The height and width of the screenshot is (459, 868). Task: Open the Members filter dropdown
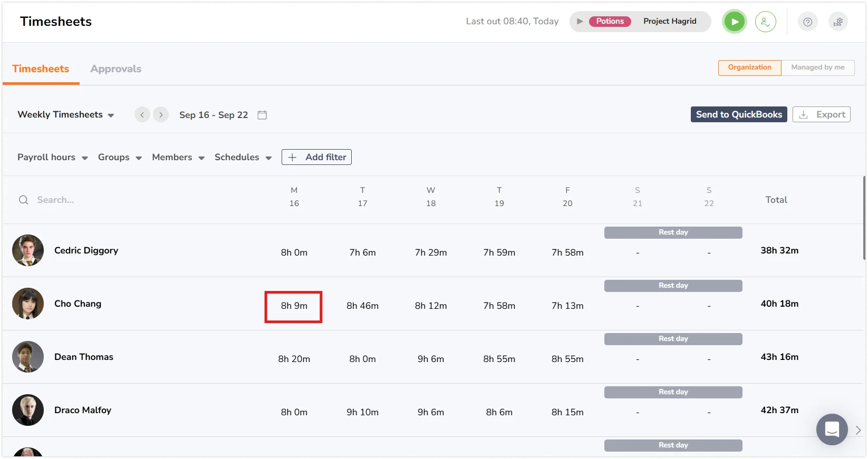coord(178,157)
